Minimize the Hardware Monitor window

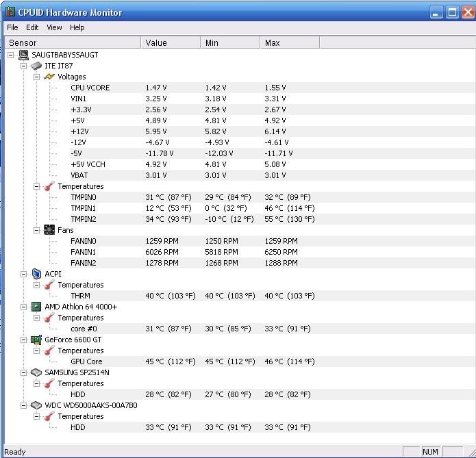coord(436,12)
